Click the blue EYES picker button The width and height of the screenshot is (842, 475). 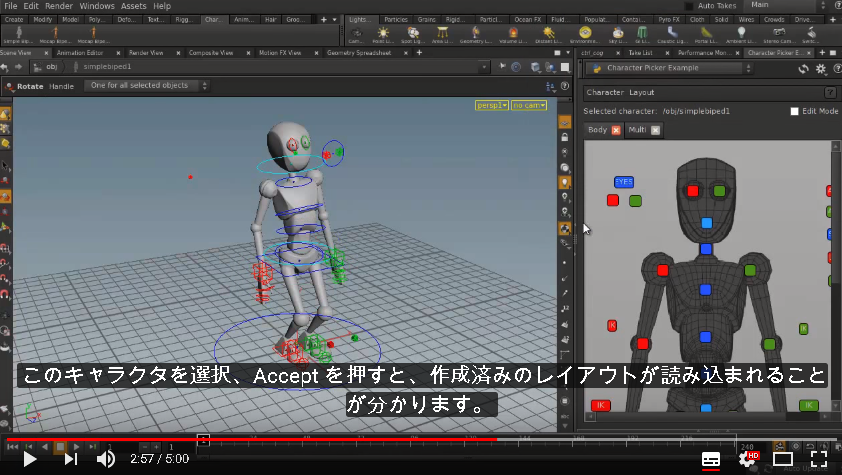coord(623,182)
